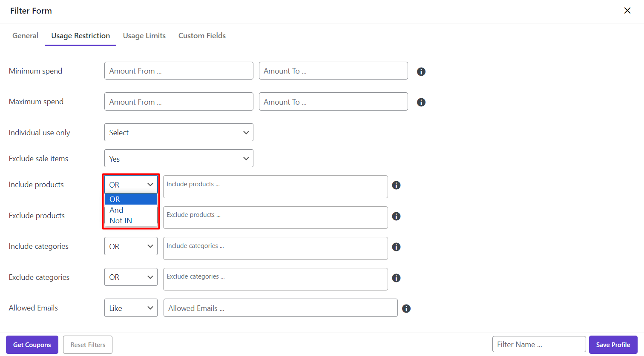Click the info icon beside Allowed Emails
The image size is (644, 356).
406,308
